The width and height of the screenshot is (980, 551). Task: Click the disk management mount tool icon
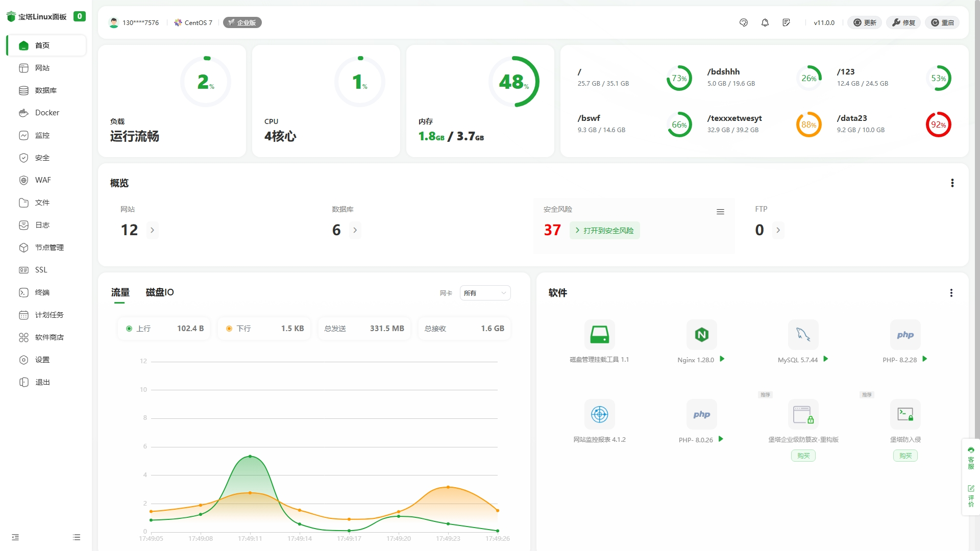tap(599, 335)
